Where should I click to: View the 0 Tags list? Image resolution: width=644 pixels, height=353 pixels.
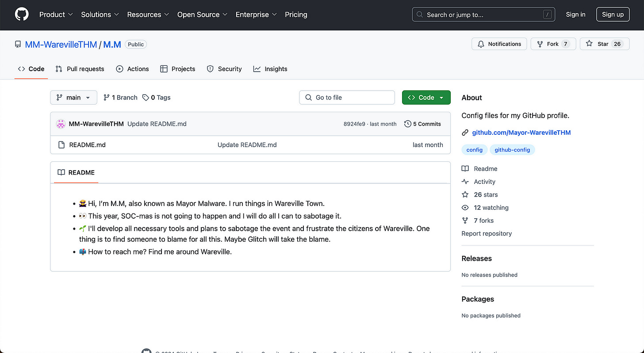point(157,98)
